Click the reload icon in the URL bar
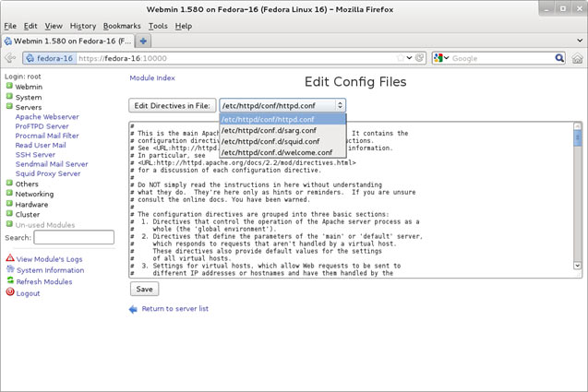Viewport: 588px width, 392px height. pyautogui.click(x=420, y=58)
